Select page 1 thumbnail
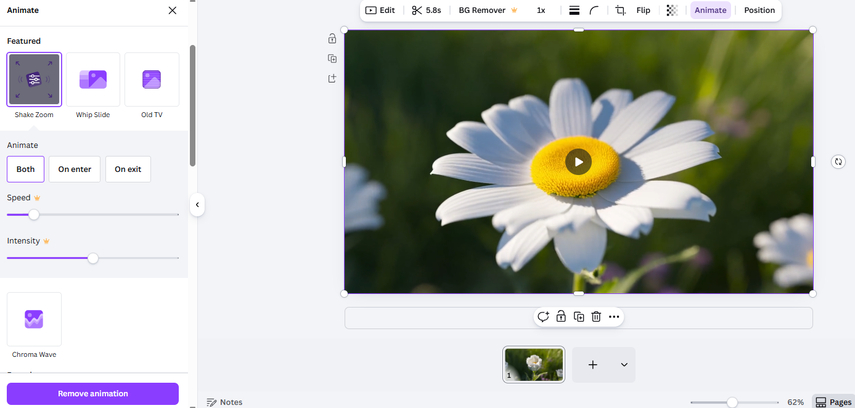 click(x=534, y=364)
